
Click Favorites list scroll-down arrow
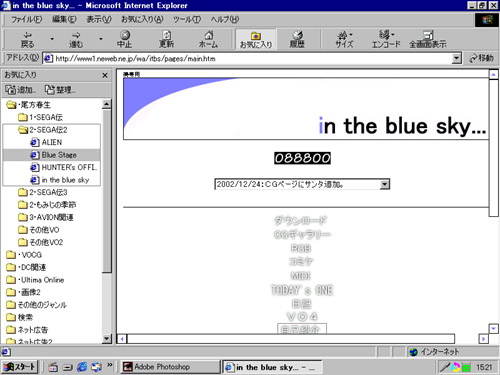[x=106, y=339]
